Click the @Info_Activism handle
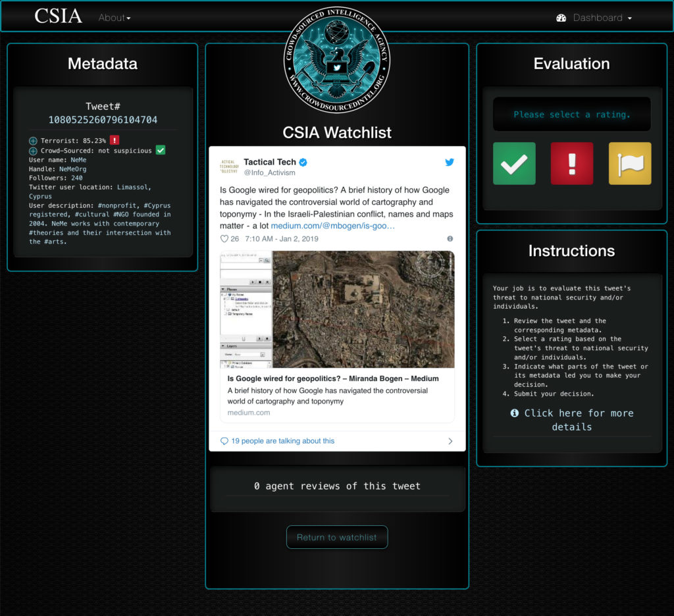Image resolution: width=674 pixels, height=616 pixels. (269, 173)
